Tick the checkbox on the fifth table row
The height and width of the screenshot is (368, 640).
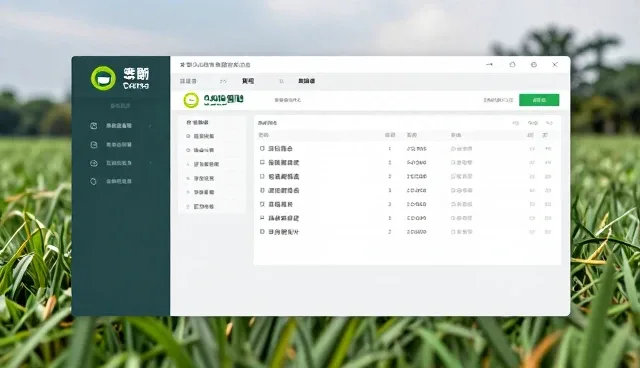(x=262, y=204)
